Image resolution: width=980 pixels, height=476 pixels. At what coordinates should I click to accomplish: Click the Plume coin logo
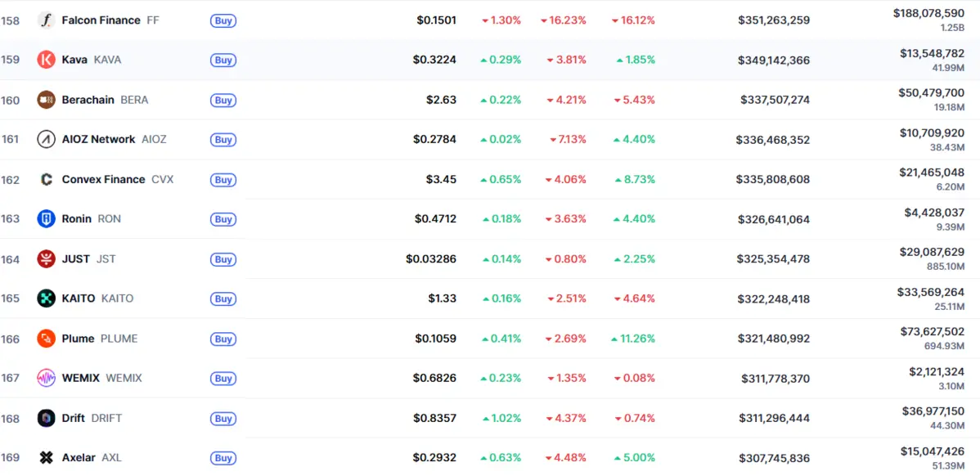click(x=46, y=339)
